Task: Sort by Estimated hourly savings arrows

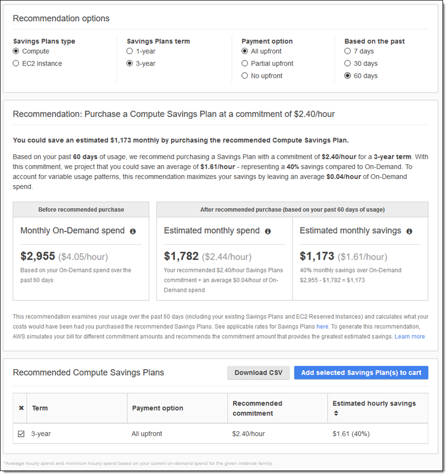Action: point(336,413)
